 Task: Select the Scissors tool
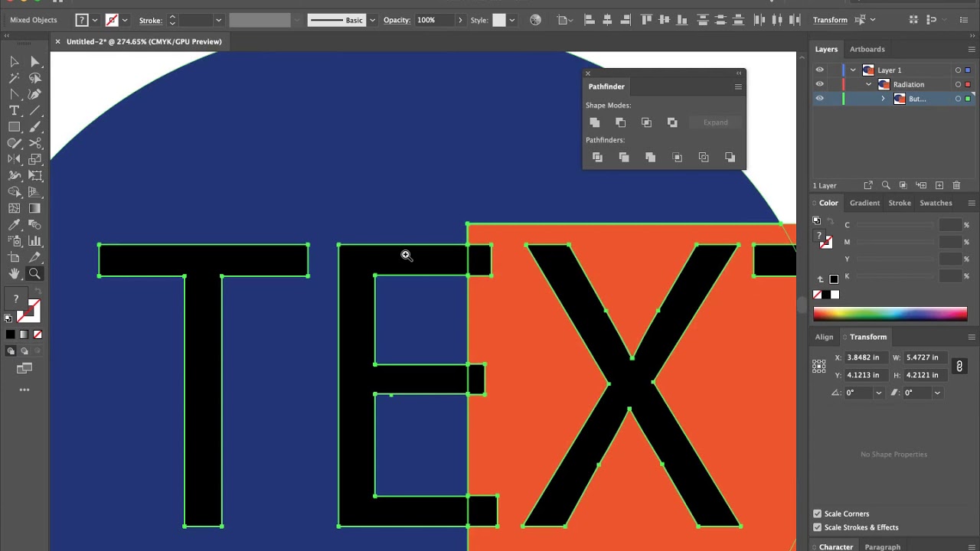(x=35, y=143)
